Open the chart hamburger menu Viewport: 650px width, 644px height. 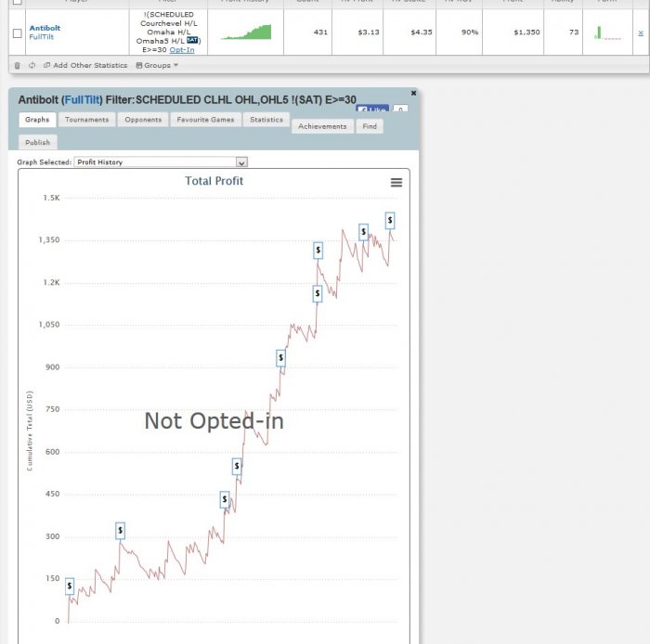click(x=396, y=182)
